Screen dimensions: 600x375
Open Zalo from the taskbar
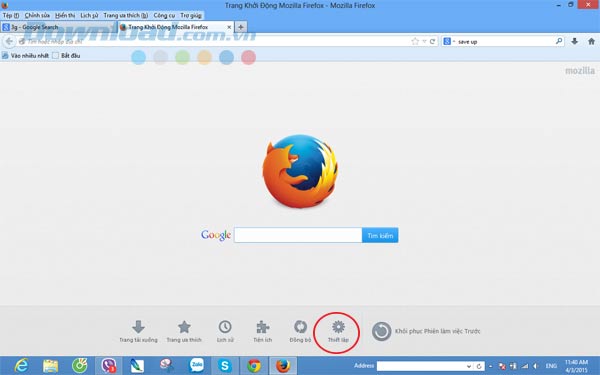(197, 365)
